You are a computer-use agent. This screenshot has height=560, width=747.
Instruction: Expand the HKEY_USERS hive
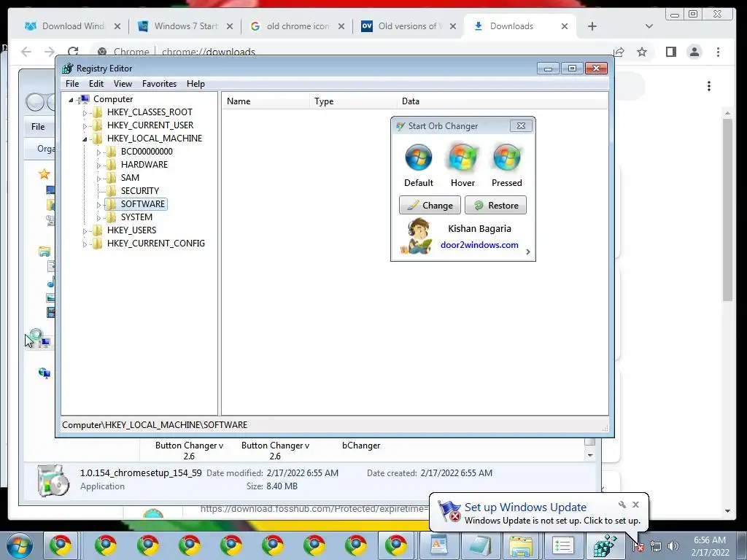tap(85, 231)
